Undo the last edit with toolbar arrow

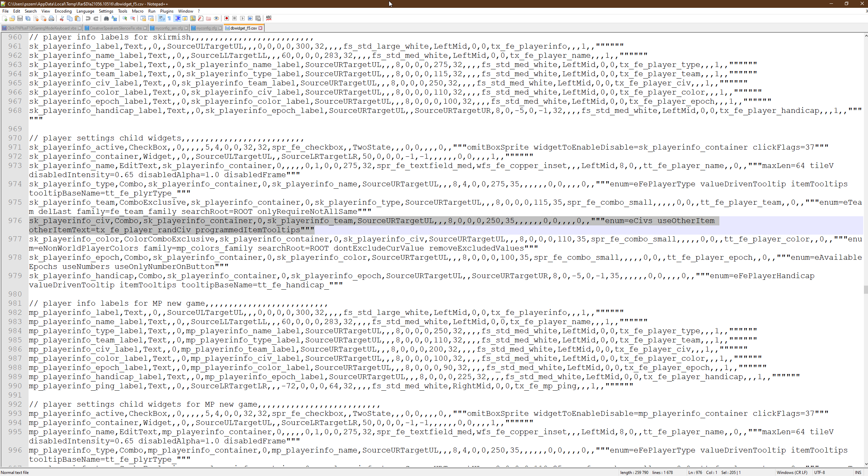[x=88, y=18]
